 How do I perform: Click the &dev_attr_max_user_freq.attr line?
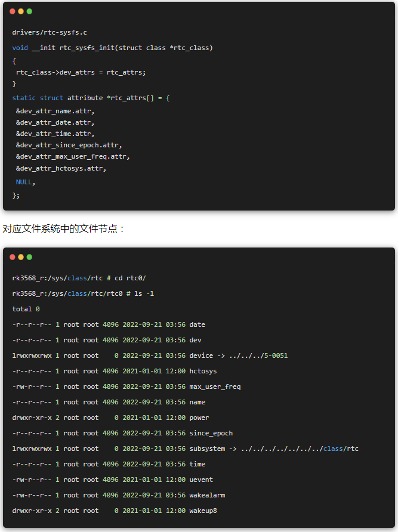73,156
